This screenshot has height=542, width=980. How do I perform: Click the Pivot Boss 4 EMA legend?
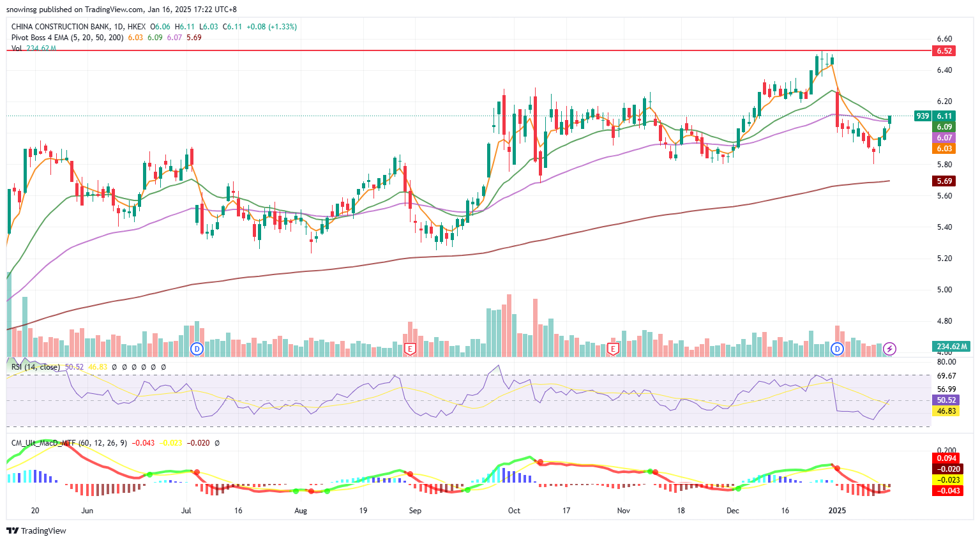coord(68,38)
